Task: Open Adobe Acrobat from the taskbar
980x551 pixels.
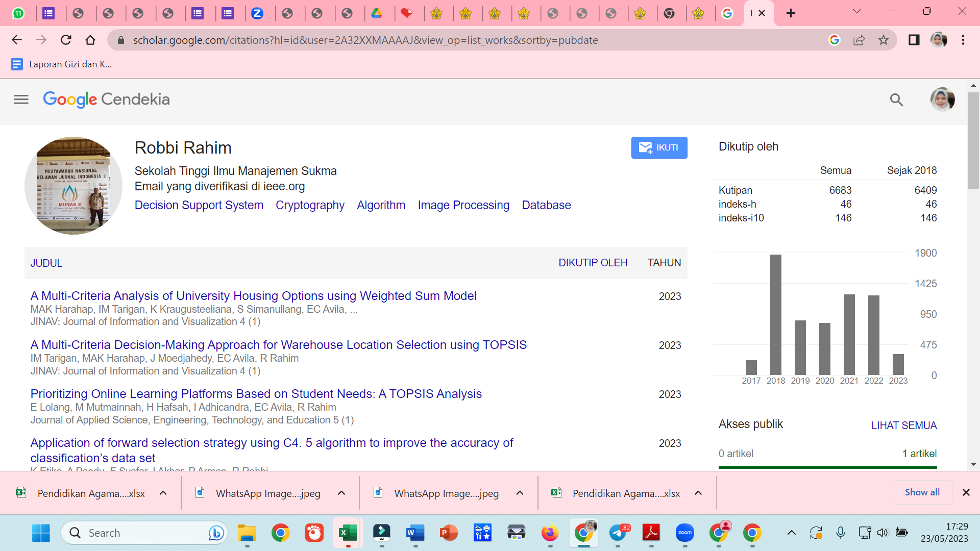Action: 651,533
